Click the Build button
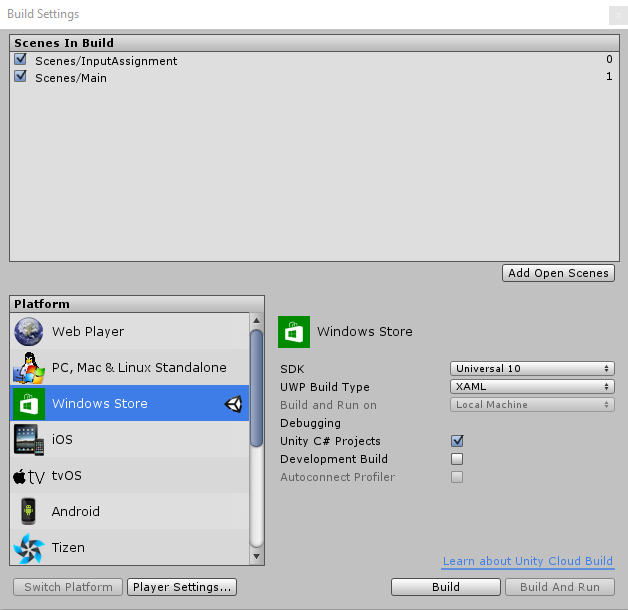Screen dimensions: 628x610 click(446, 587)
